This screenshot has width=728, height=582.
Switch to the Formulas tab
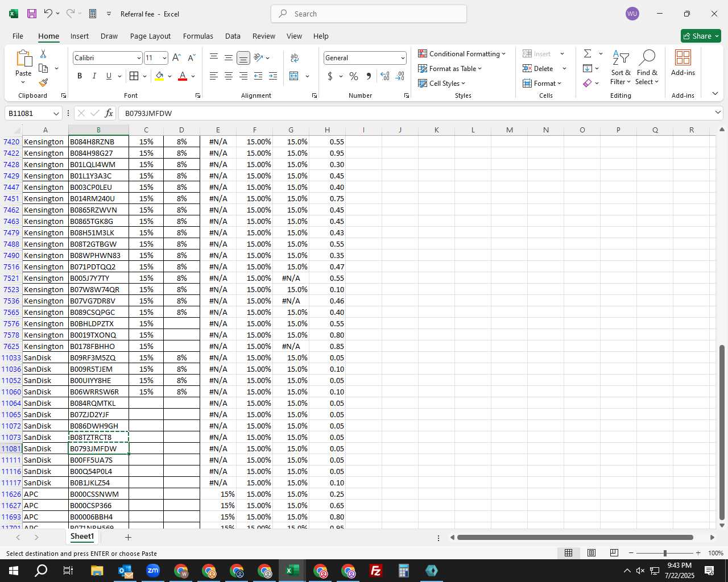[x=198, y=36]
